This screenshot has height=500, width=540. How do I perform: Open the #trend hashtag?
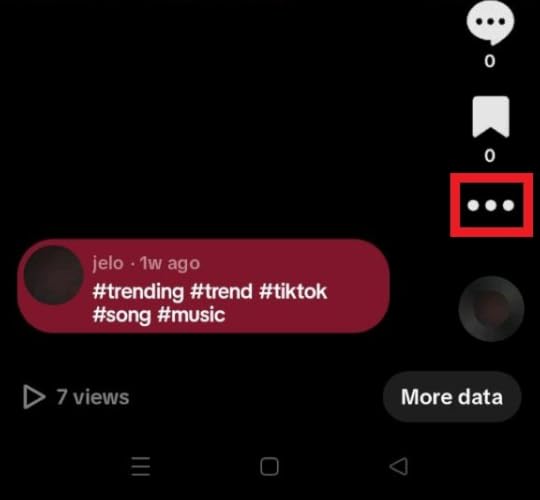(221, 291)
